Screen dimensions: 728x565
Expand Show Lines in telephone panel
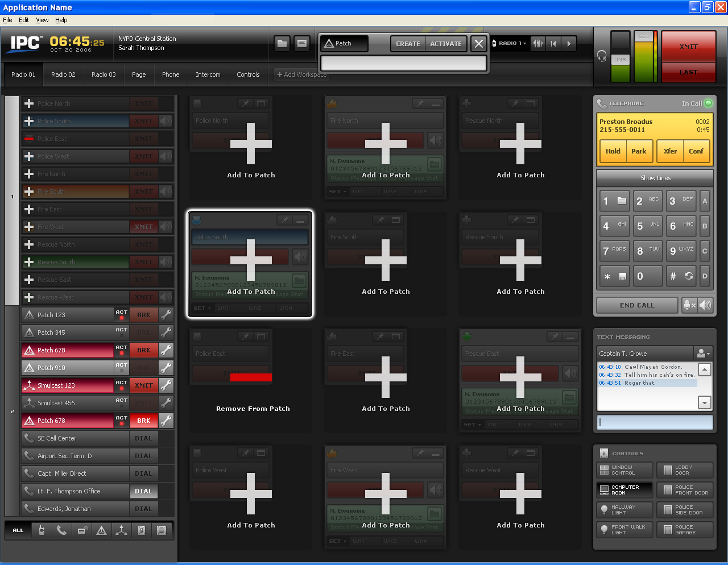(655, 178)
